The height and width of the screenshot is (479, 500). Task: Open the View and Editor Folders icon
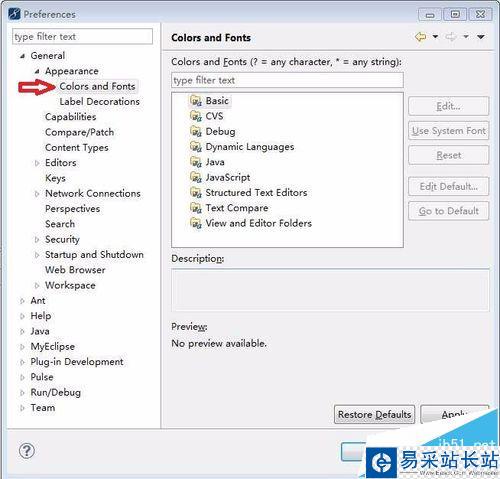[196, 223]
